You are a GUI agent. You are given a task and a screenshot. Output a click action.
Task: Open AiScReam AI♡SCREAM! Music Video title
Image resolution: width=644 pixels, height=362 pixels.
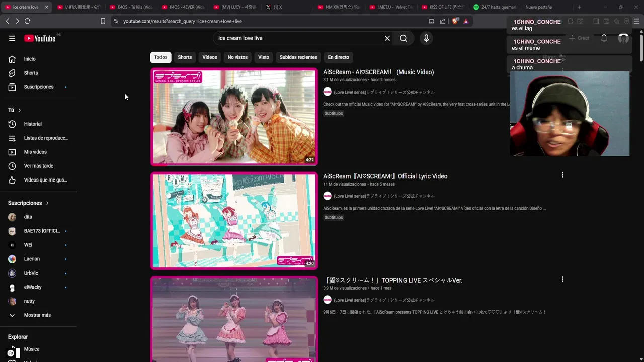coord(378,72)
